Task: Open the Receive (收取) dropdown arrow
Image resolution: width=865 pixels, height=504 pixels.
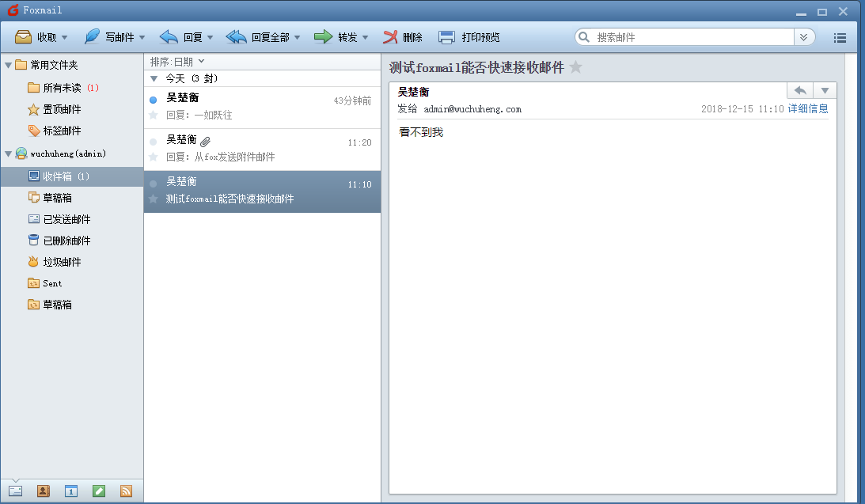Action: point(65,37)
